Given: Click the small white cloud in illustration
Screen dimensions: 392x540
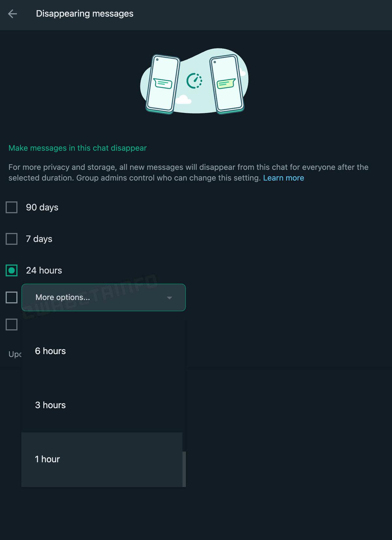Looking at the screenshot, I should point(183,99).
